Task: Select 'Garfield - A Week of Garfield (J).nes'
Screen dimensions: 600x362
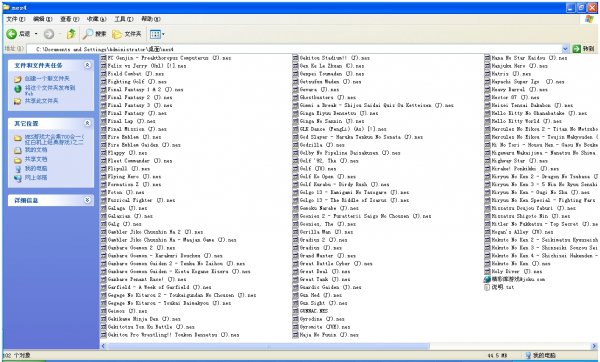Action: [159, 287]
